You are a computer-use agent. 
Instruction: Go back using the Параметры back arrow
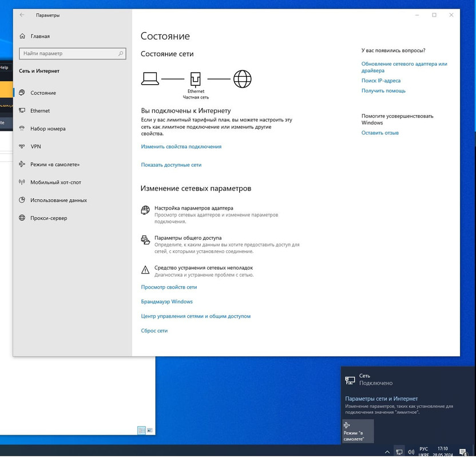[x=22, y=15]
